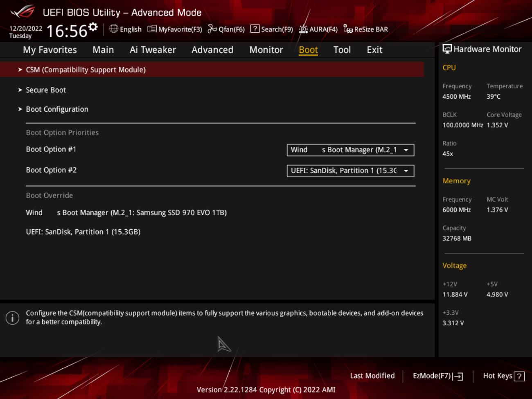This screenshot has height=399, width=532.
Task: Click Hardware Monitor display icon
Action: [x=447, y=49]
